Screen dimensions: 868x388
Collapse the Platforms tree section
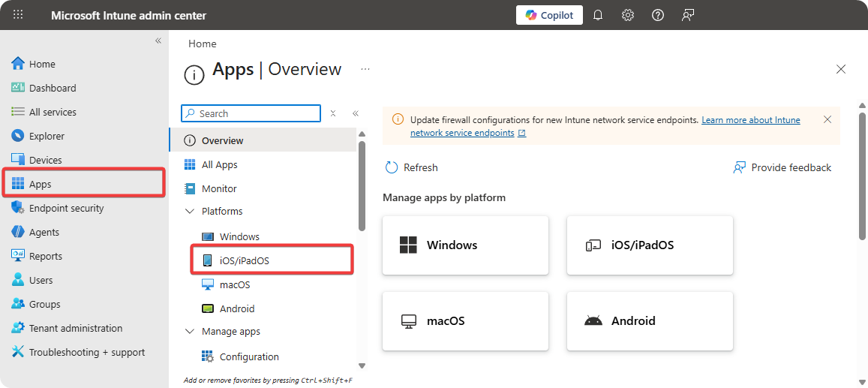tap(189, 212)
